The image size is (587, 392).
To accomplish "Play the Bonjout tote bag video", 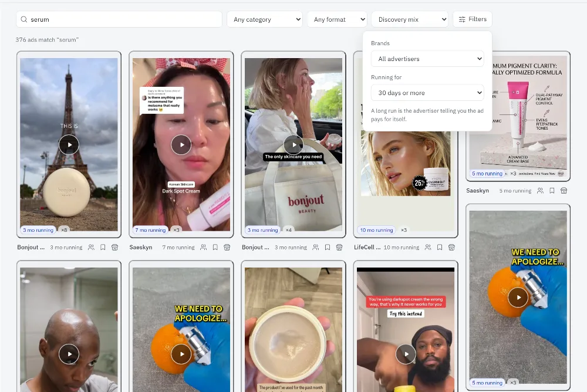I will [x=293, y=144].
